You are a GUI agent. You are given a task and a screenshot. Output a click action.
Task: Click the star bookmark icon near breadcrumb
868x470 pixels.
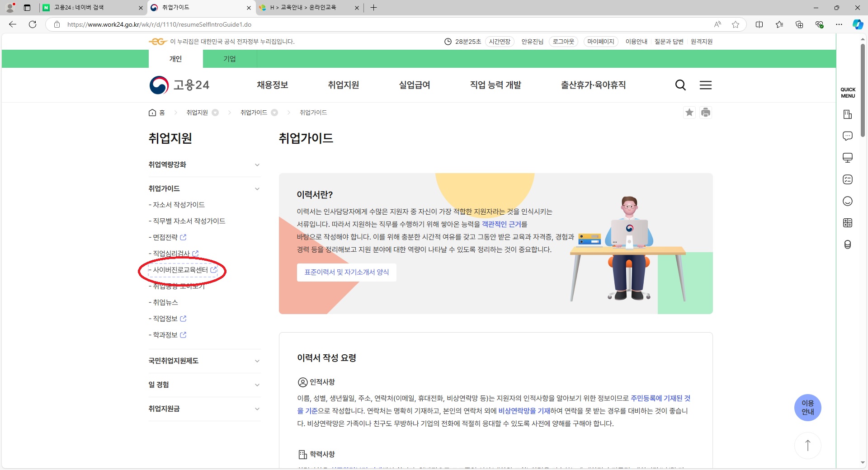tap(689, 113)
